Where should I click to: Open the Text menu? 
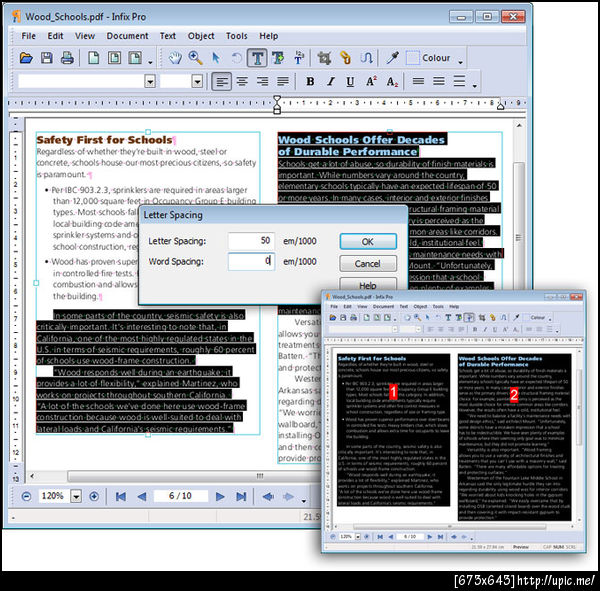168,36
